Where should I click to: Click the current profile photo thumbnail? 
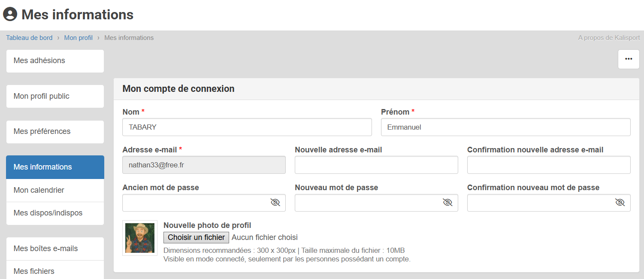[140, 238]
